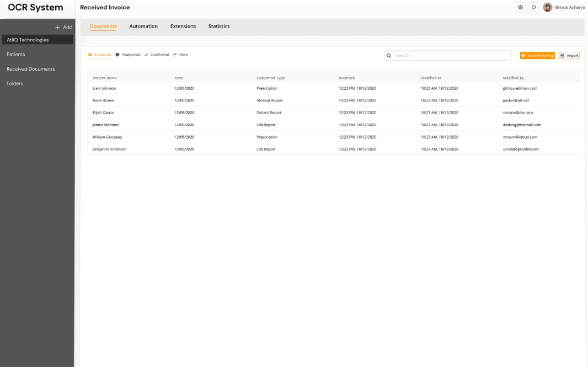Open the Extensions tab
Screen dimensions: 588x367
tap(183, 26)
